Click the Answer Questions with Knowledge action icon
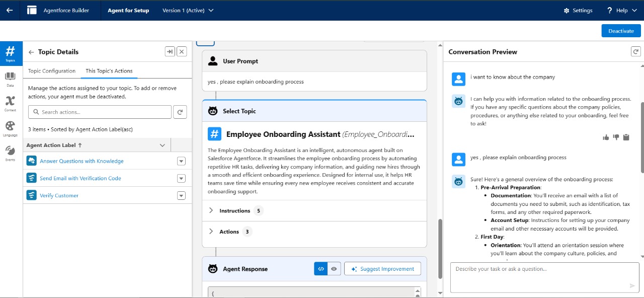The width and height of the screenshot is (644, 298). coord(32,161)
